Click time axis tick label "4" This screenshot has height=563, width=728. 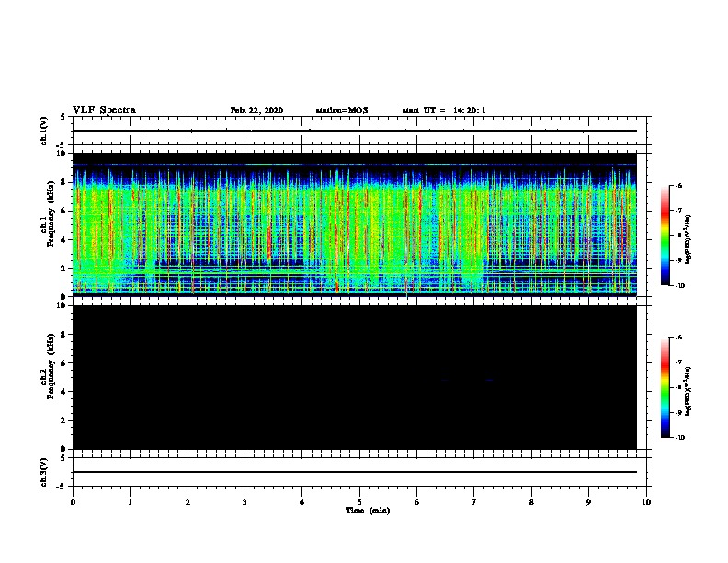[x=302, y=502]
